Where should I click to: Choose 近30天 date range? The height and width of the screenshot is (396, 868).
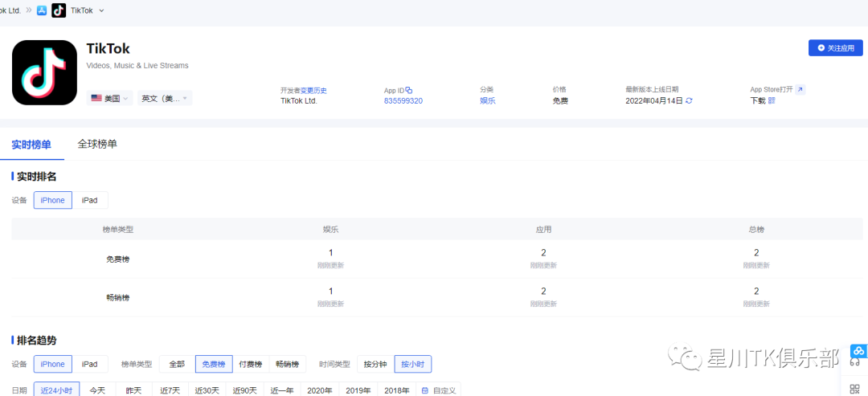pyautogui.click(x=207, y=390)
